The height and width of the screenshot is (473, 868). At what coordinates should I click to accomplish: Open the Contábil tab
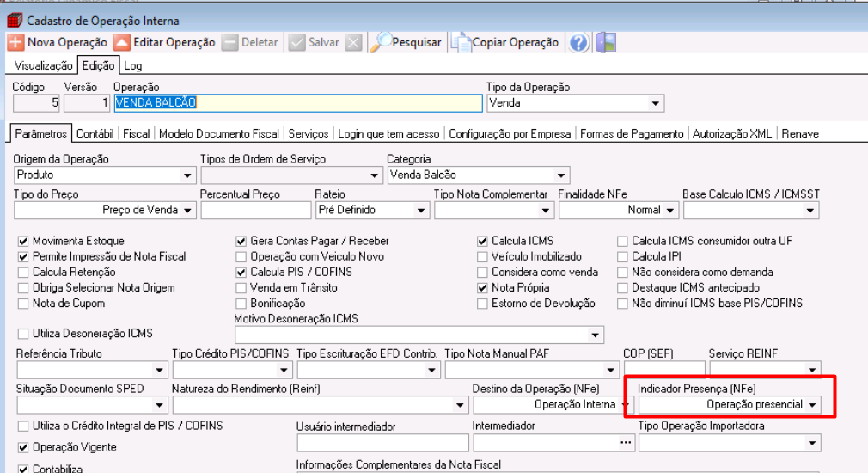coord(95,133)
